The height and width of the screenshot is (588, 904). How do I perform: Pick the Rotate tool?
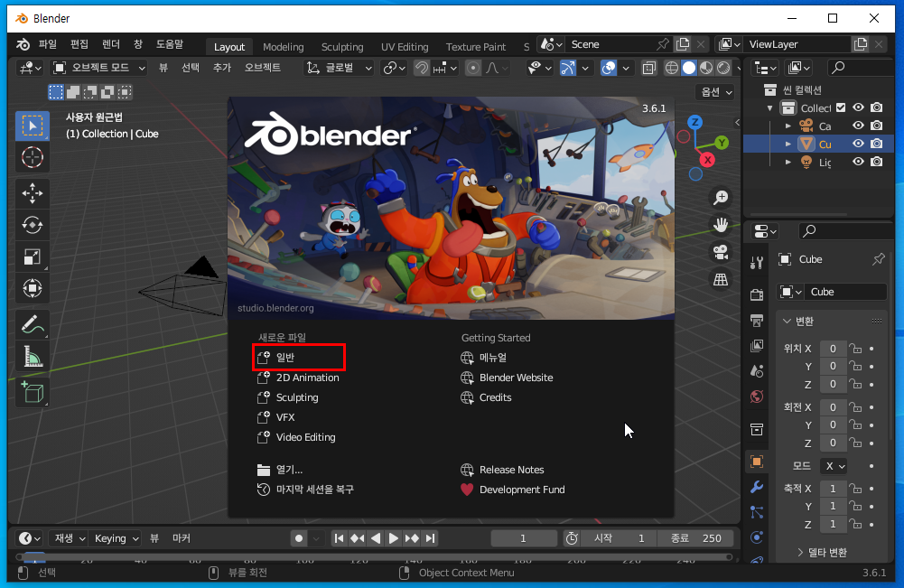33,225
